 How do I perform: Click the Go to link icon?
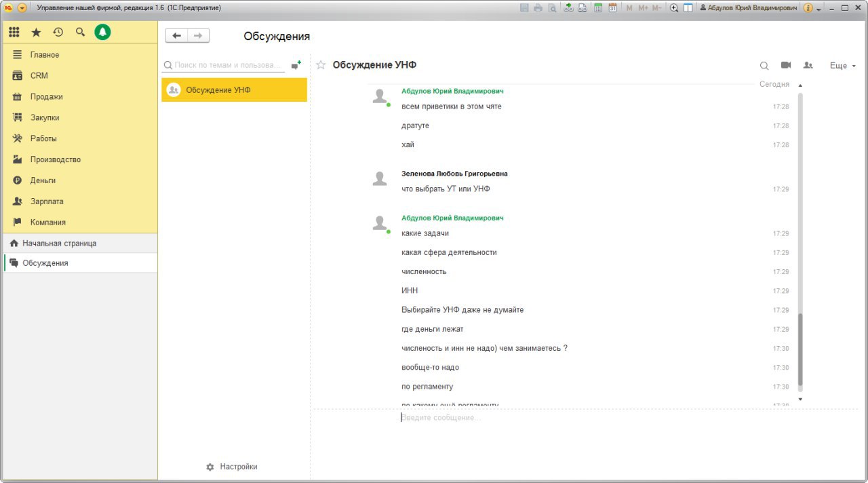pyautogui.click(x=582, y=8)
